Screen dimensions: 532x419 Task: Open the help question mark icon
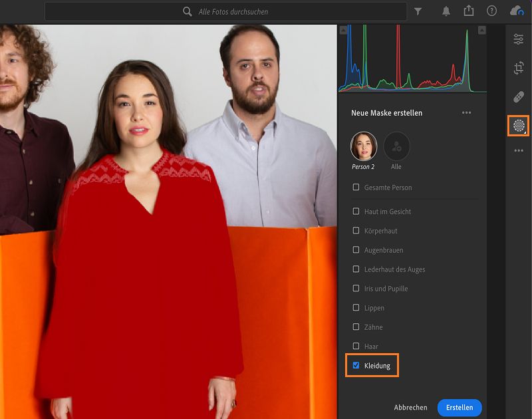[491, 11]
